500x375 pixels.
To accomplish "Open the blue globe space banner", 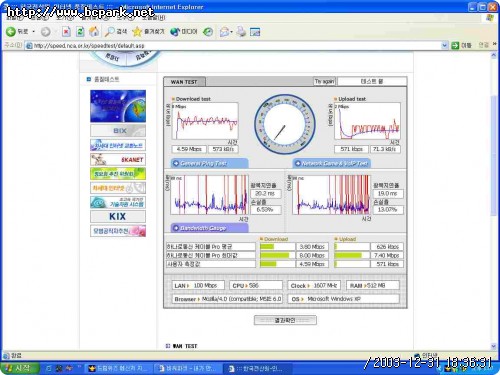I will [118, 106].
